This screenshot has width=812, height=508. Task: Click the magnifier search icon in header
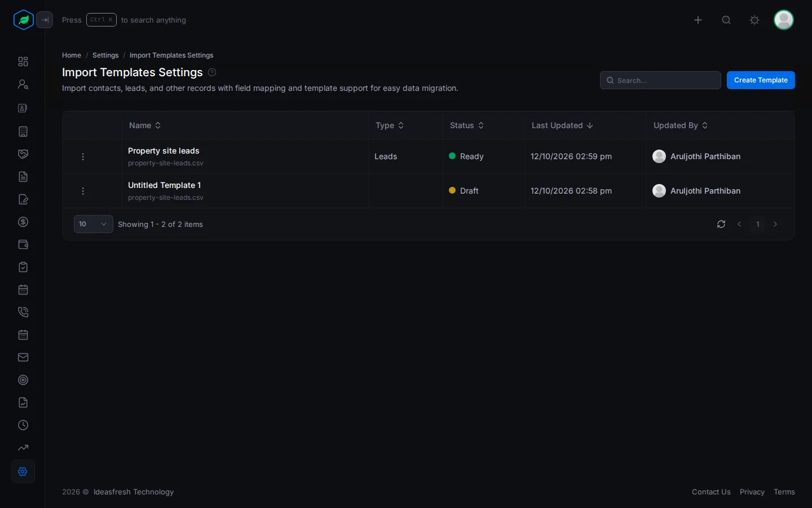pyautogui.click(x=726, y=20)
